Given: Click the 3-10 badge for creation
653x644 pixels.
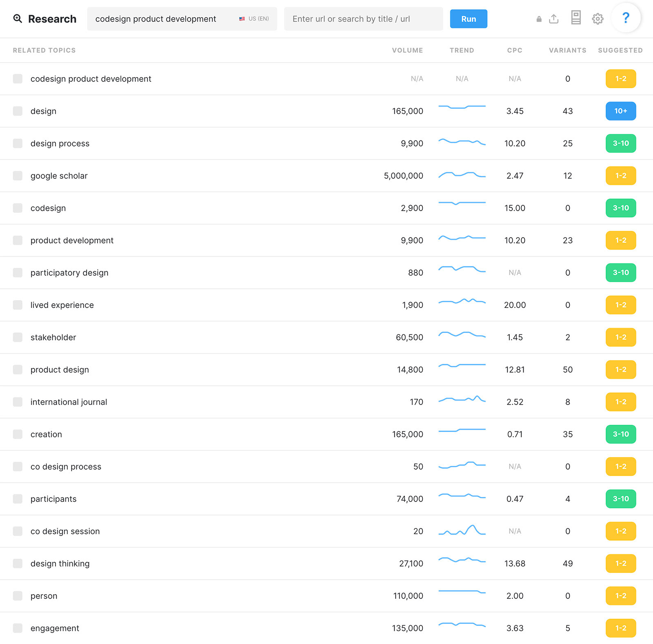Looking at the screenshot, I should (x=621, y=434).
